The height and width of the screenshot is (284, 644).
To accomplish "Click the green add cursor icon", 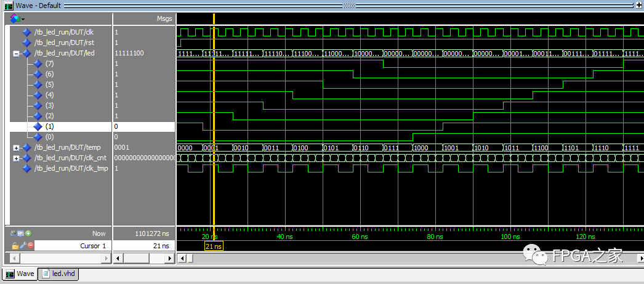I will click(28, 234).
